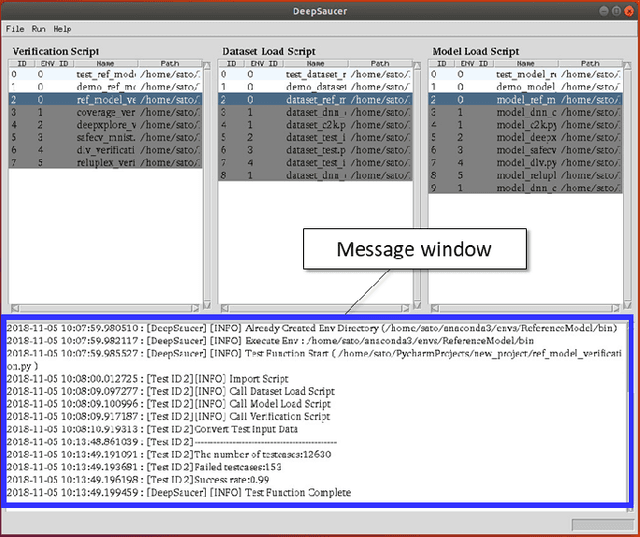Image resolution: width=640 pixels, height=537 pixels.
Task: Open the Help menu
Action: pos(63,29)
